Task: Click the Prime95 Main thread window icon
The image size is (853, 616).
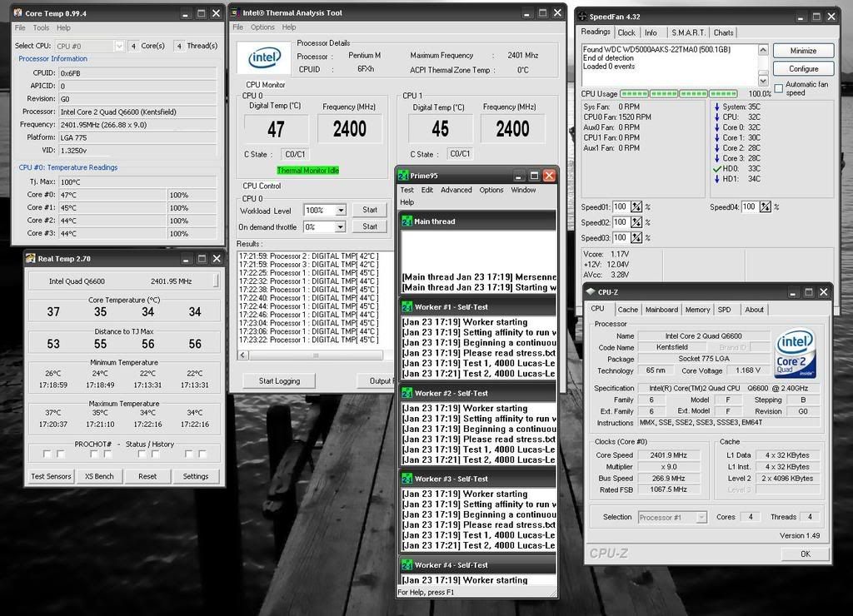Action: pyautogui.click(x=407, y=221)
